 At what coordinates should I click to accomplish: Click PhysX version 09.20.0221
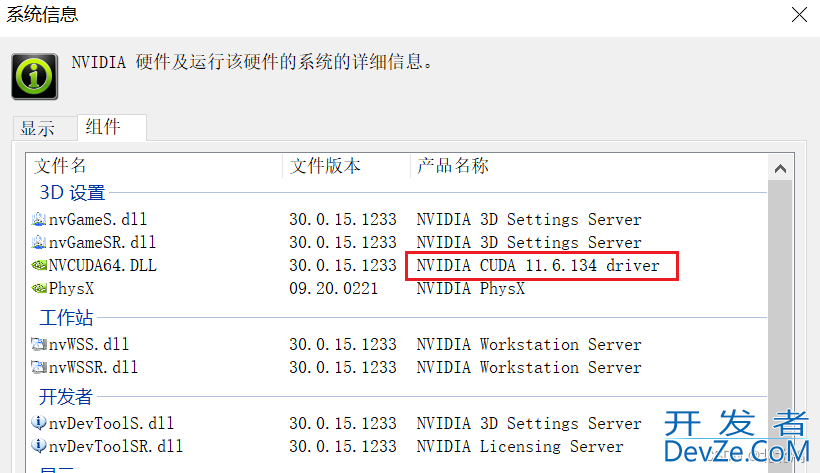(x=334, y=288)
